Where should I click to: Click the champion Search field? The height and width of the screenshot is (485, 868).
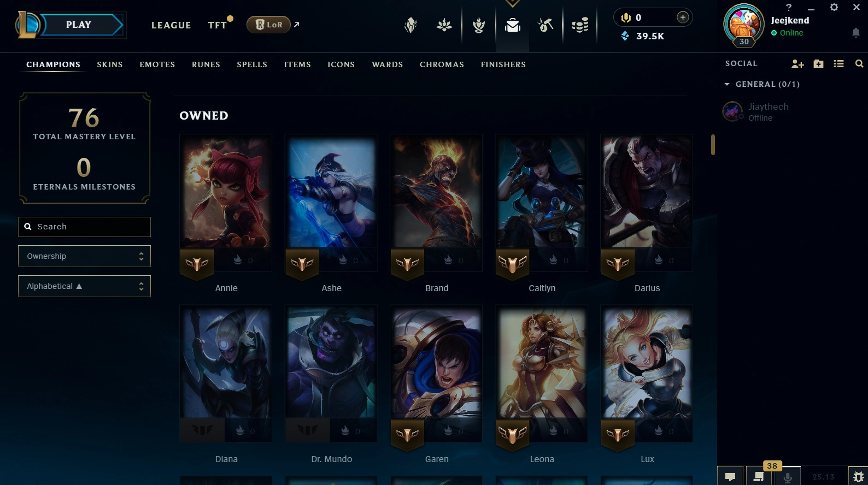coord(84,227)
